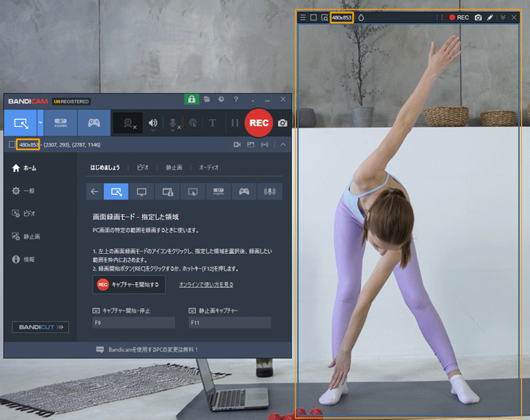The image size is (530, 420).
Task: Click the green lock registration icon
Action: click(192, 99)
